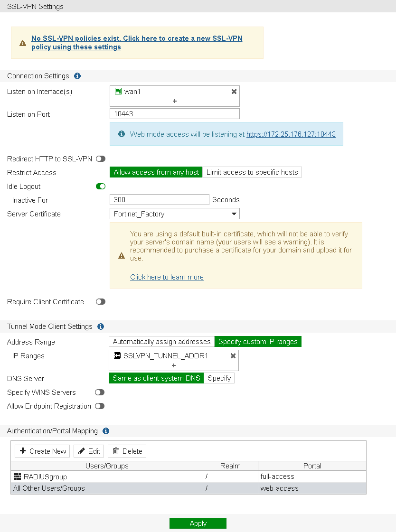Click the RADIUSgroup group icon

pos(17,476)
